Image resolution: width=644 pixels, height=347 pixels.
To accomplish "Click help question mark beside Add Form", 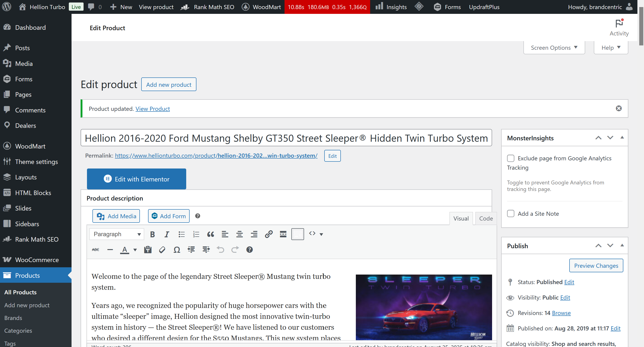I will (x=198, y=216).
